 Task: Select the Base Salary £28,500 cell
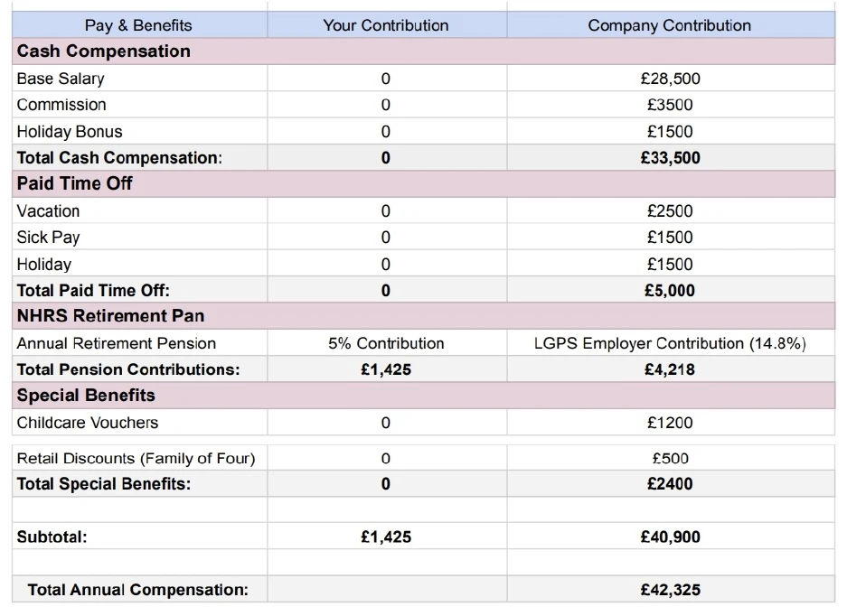tap(671, 79)
